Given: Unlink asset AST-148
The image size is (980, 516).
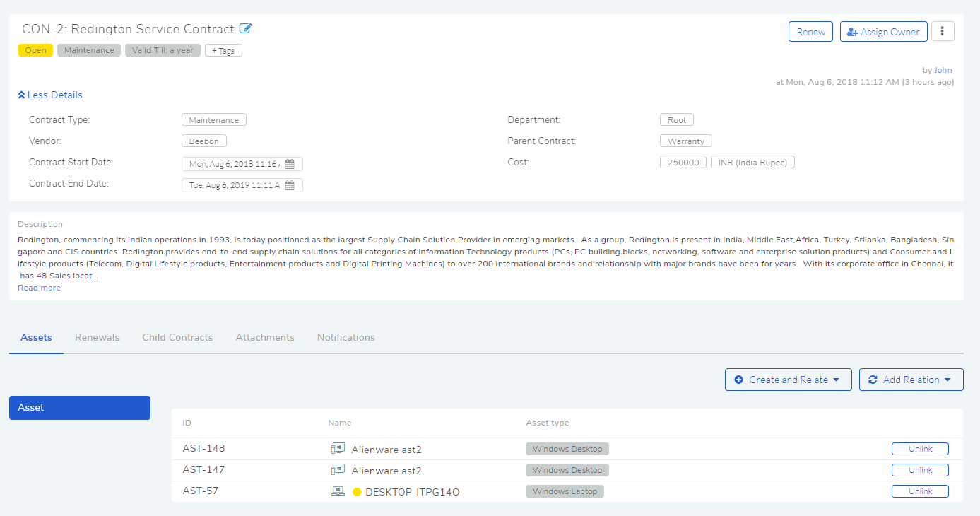Looking at the screenshot, I should [920, 449].
